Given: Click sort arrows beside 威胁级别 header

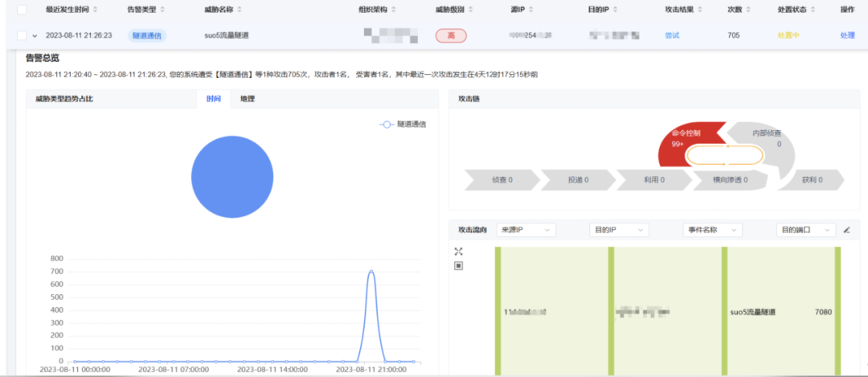Looking at the screenshot, I should tap(469, 10).
